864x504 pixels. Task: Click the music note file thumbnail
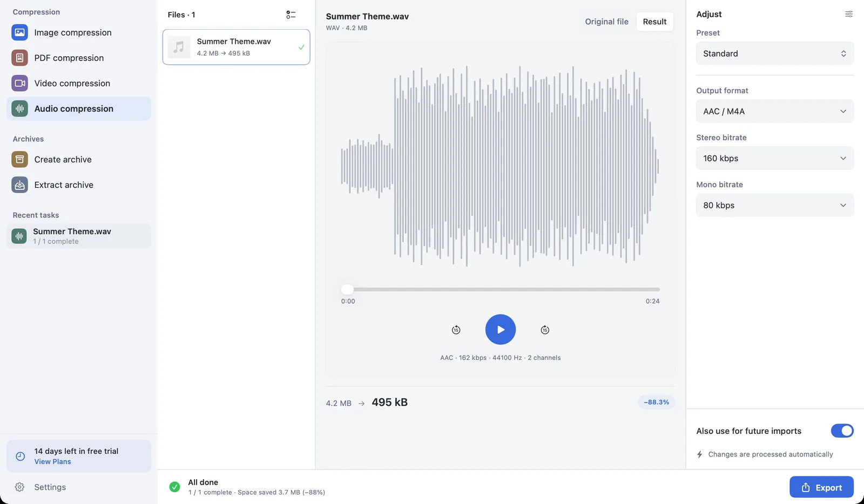tap(179, 47)
